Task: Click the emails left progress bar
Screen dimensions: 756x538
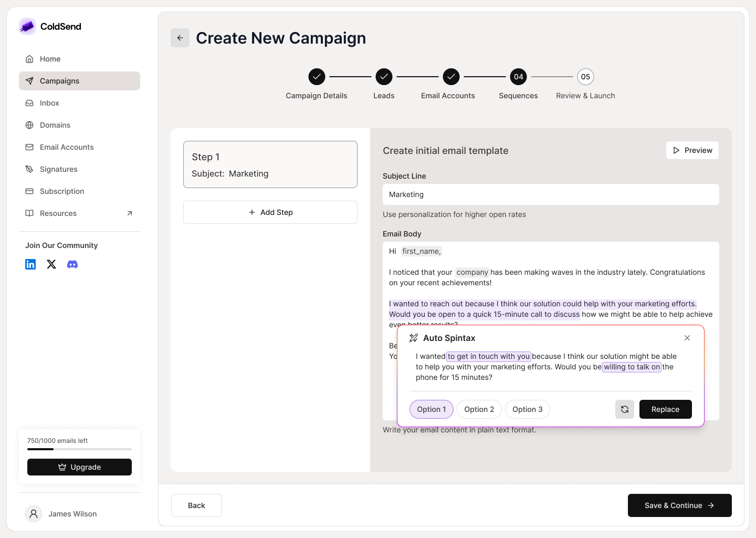Action: [79, 449]
